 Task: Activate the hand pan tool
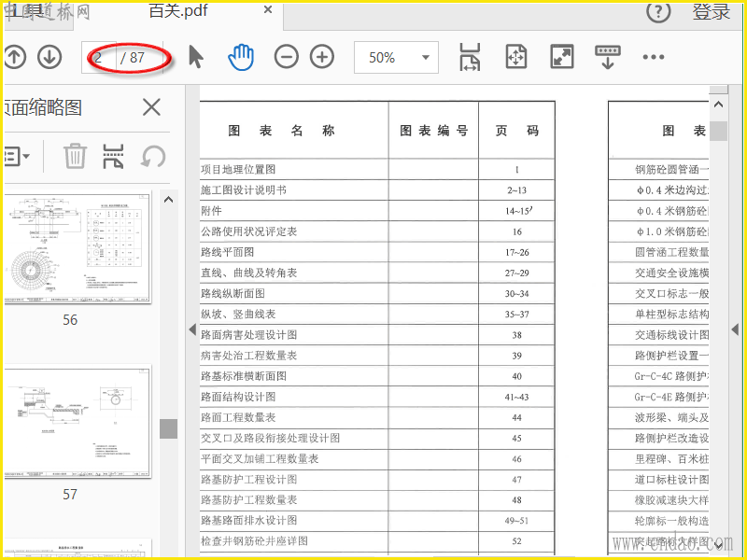[x=241, y=57]
